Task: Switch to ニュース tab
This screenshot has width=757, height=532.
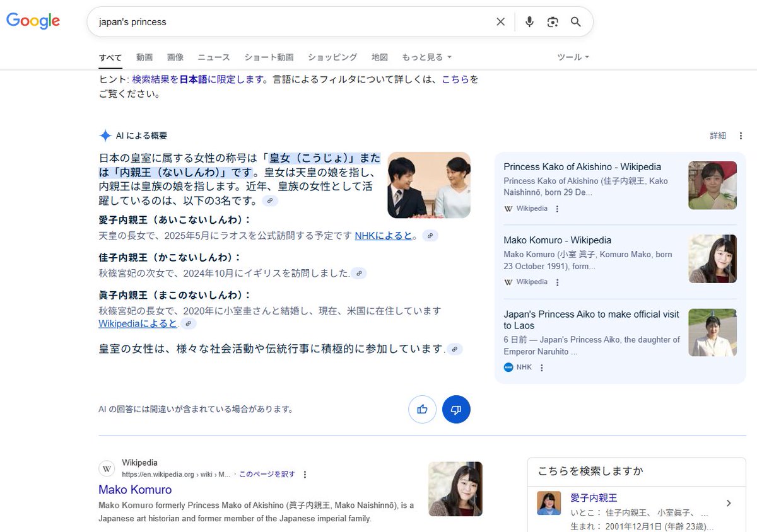Action: click(x=214, y=57)
